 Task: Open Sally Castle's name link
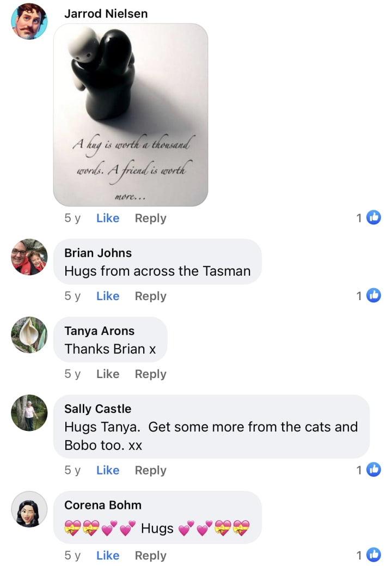[x=98, y=409]
